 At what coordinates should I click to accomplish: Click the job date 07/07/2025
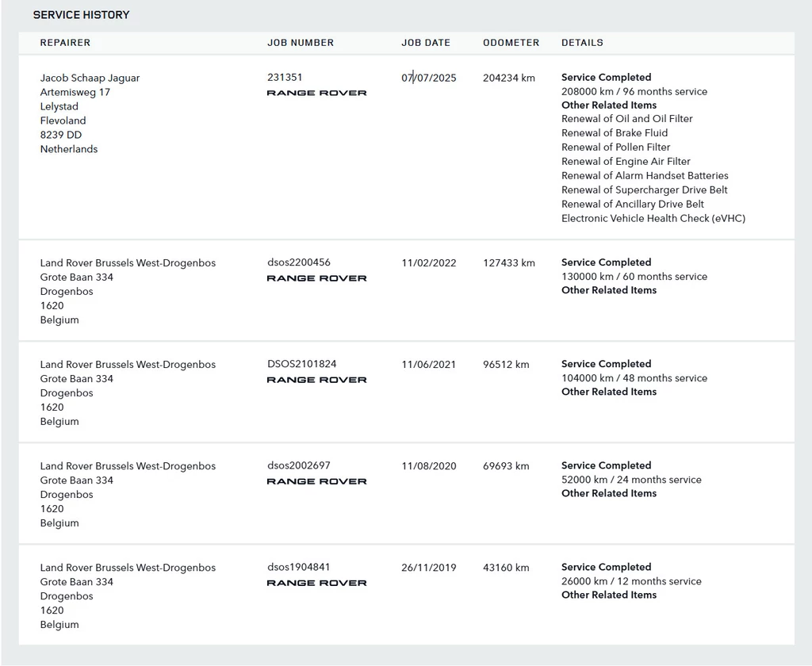[429, 78]
